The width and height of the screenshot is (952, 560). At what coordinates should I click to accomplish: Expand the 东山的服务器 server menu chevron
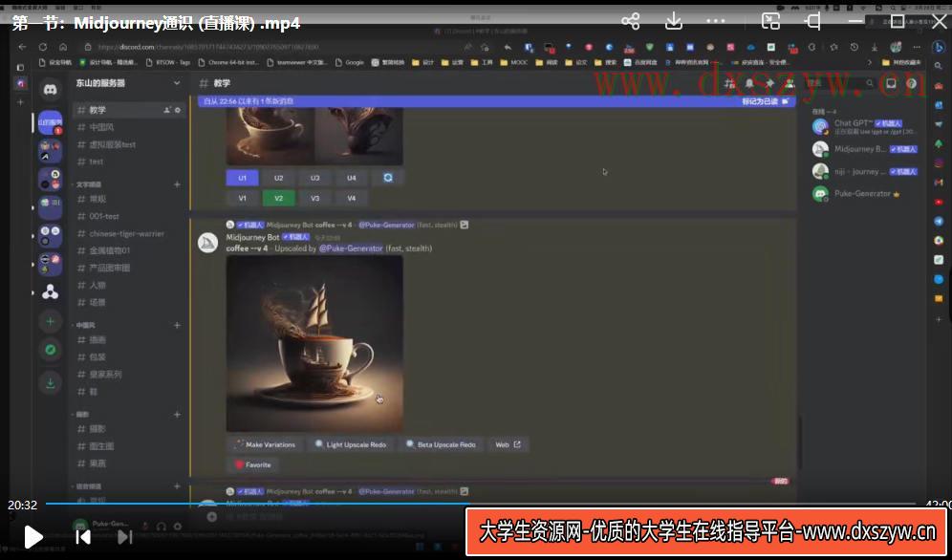click(177, 83)
